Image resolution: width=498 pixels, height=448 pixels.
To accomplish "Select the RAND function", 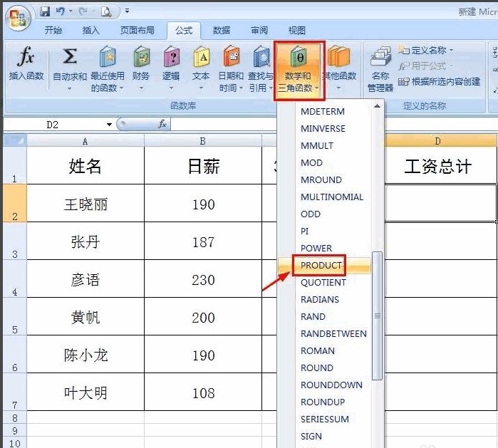I will pos(313,316).
